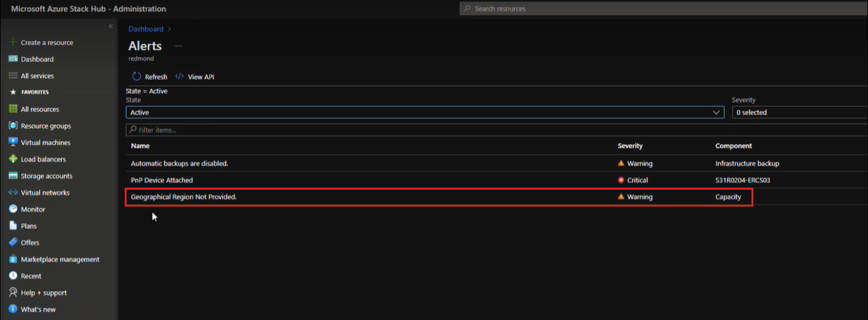
Task: Click the Dashboard breadcrumb link
Action: (x=146, y=29)
